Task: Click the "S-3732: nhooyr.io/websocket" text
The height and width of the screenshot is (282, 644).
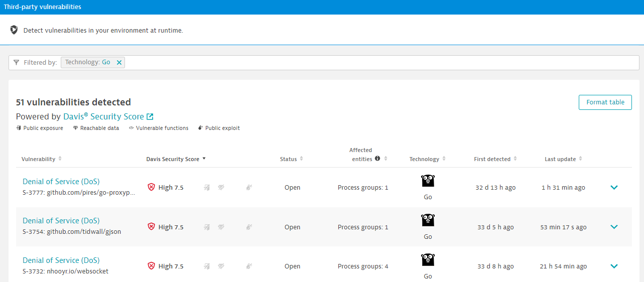Action: point(65,271)
